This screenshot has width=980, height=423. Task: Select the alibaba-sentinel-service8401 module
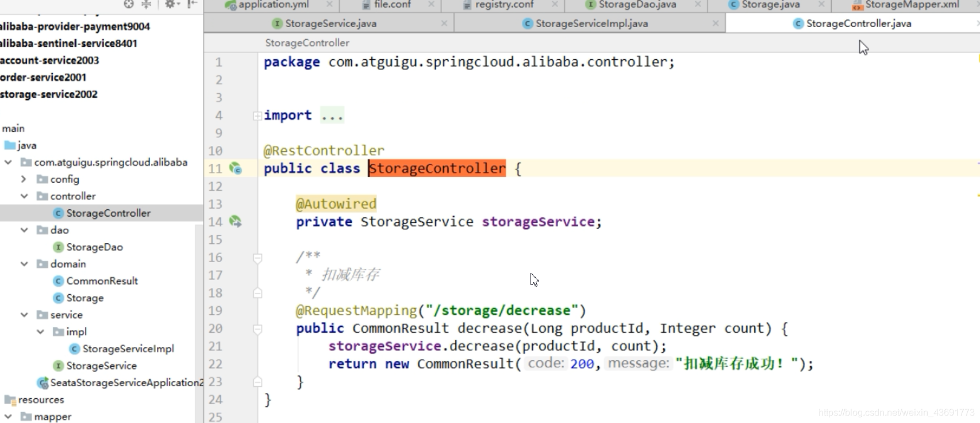click(68, 44)
